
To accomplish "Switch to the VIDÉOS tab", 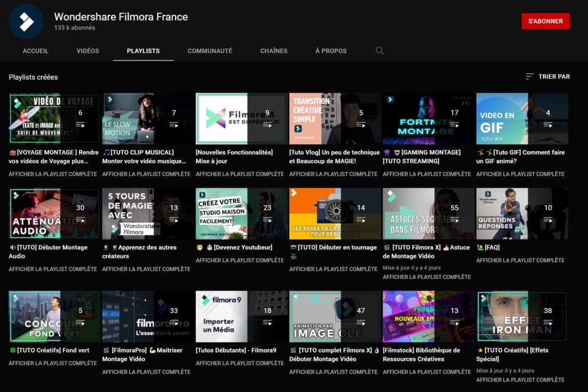I will point(88,51).
